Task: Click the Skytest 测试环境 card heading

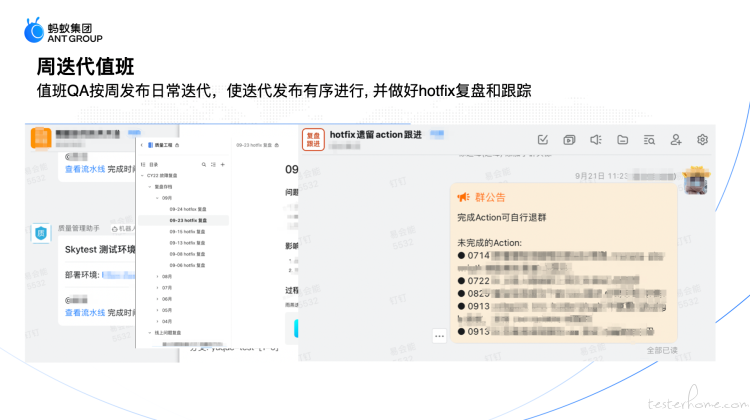Action: point(100,250)
